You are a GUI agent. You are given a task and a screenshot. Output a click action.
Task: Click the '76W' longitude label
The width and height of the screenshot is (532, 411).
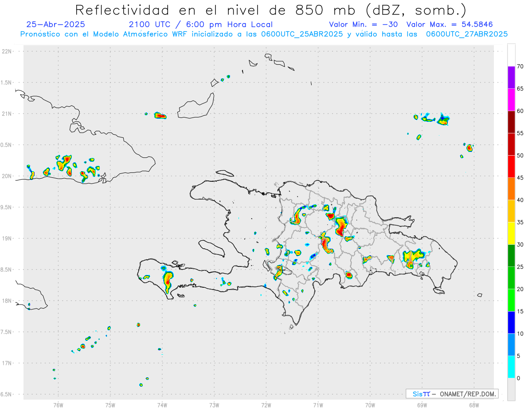58,405
